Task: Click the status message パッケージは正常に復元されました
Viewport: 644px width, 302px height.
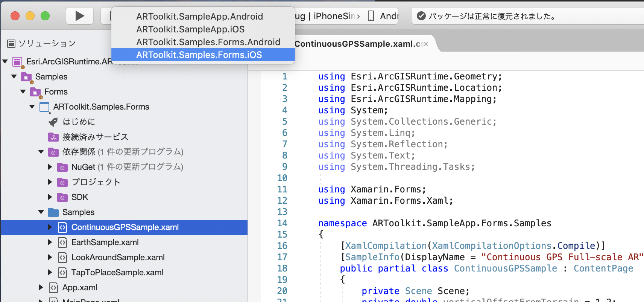Action: coord(492,16)
